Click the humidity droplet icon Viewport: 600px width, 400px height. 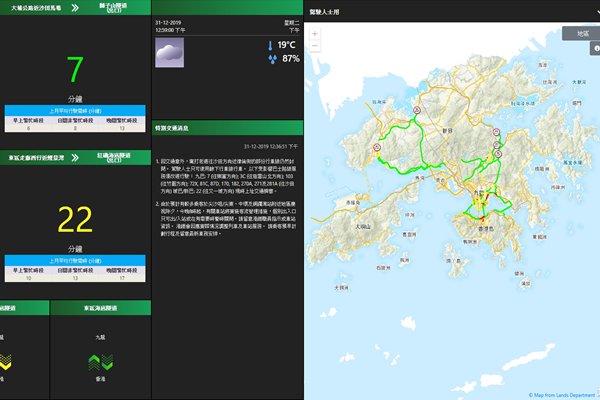pos(269,59)
